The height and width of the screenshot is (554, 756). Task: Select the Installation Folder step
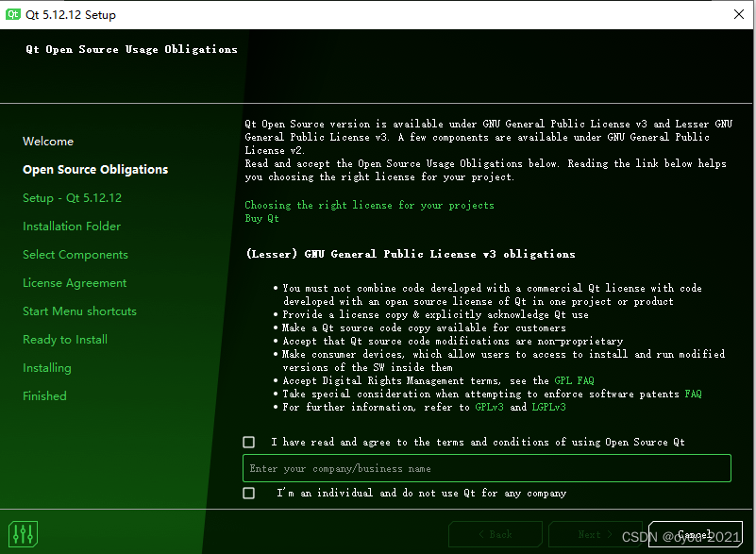pyautogui.click(x=72, y=227)
